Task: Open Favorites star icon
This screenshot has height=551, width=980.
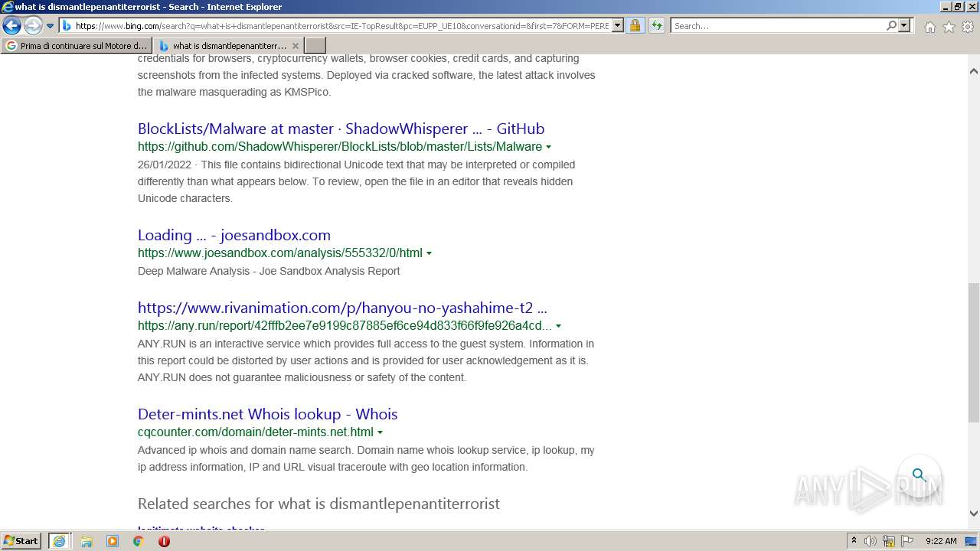Action: coord(949,27)
